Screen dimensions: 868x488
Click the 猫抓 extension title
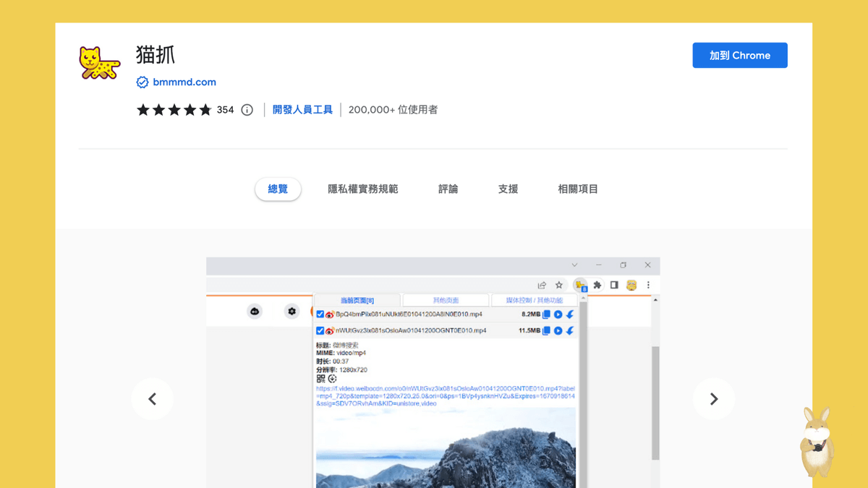(x=156, y=55)
